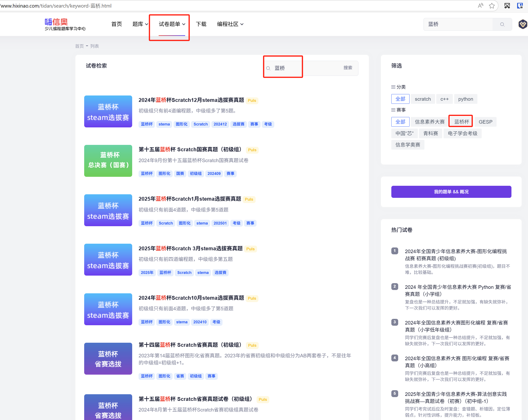This screenshot has width=528, height=420.
Task: Open hot paper 2 Python 复赛/省赛真题（小学组）
Action: pos(458,290)
